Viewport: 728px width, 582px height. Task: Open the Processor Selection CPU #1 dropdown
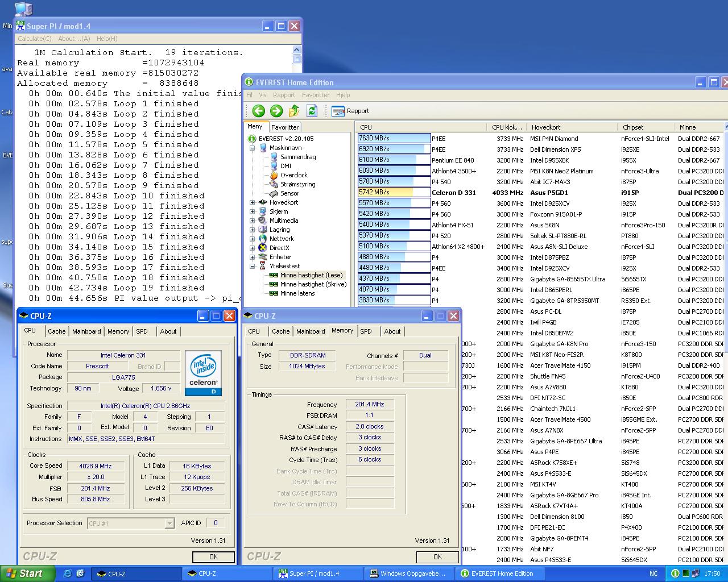point(131,523)
